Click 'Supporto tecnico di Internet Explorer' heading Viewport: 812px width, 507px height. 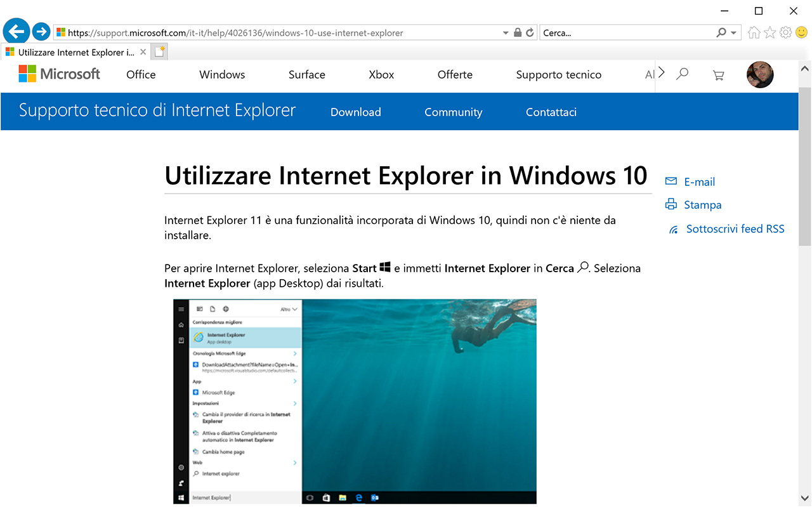(x=157, y=110)
